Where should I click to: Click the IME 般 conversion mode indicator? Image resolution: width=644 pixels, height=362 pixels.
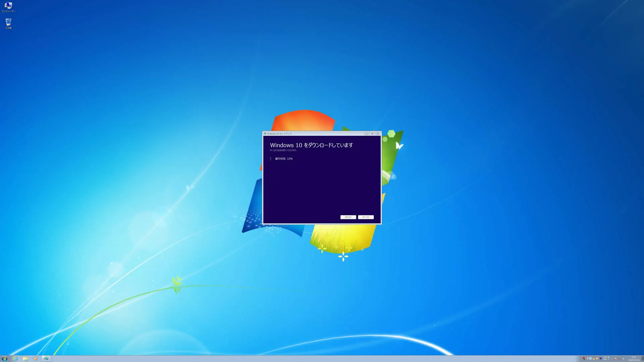[x=590, y=358]
